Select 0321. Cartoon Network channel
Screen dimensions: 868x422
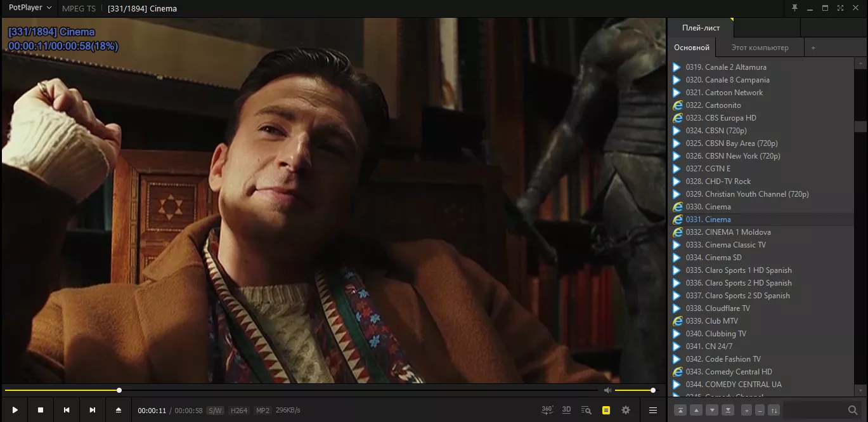point(761,93)
